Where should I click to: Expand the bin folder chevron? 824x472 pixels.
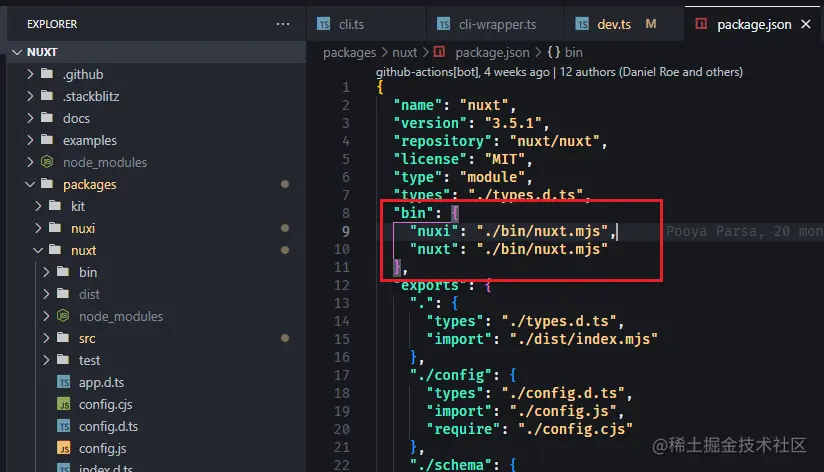[46, 272]
